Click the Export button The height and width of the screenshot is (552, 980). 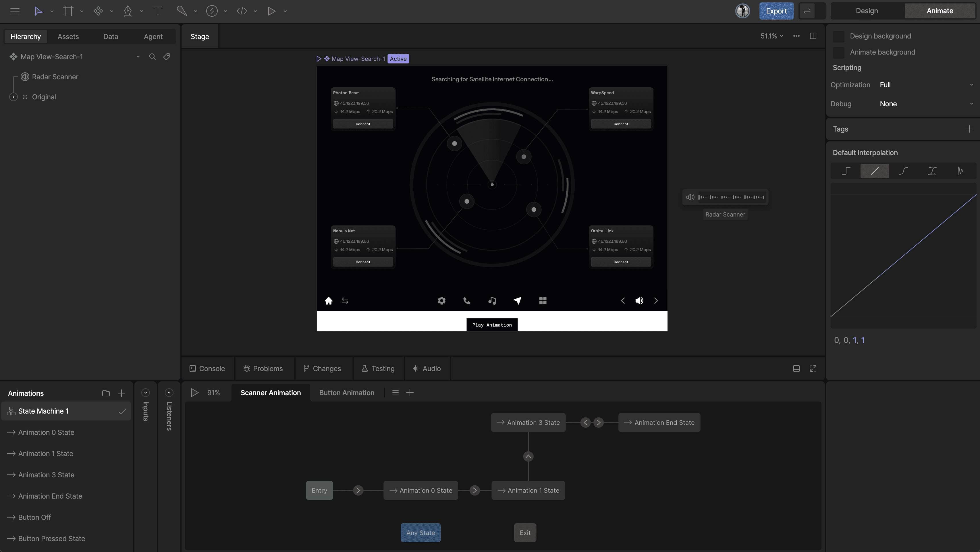[x=776, y=11]
